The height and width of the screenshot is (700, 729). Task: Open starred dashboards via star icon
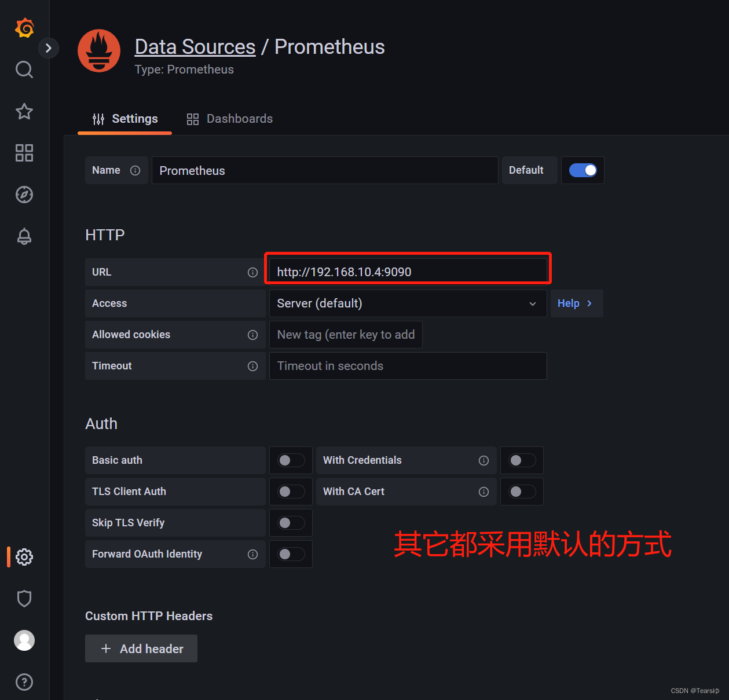[24, 111]
